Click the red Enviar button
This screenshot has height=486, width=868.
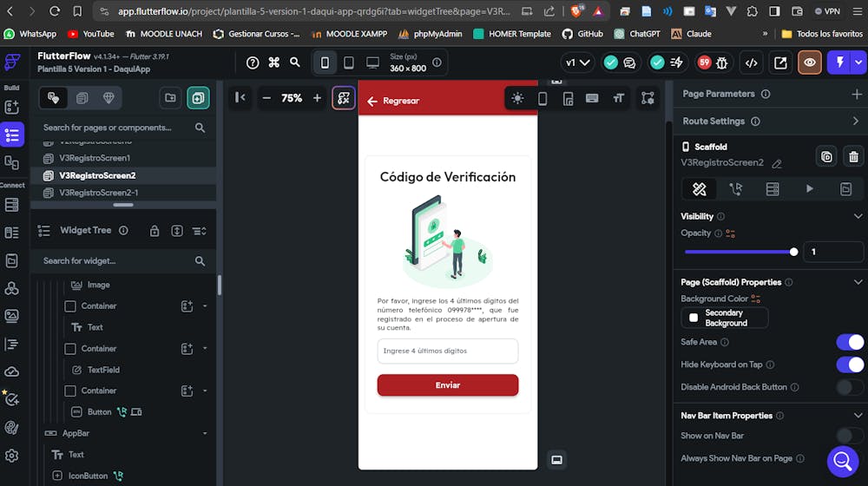coord(447,384)
